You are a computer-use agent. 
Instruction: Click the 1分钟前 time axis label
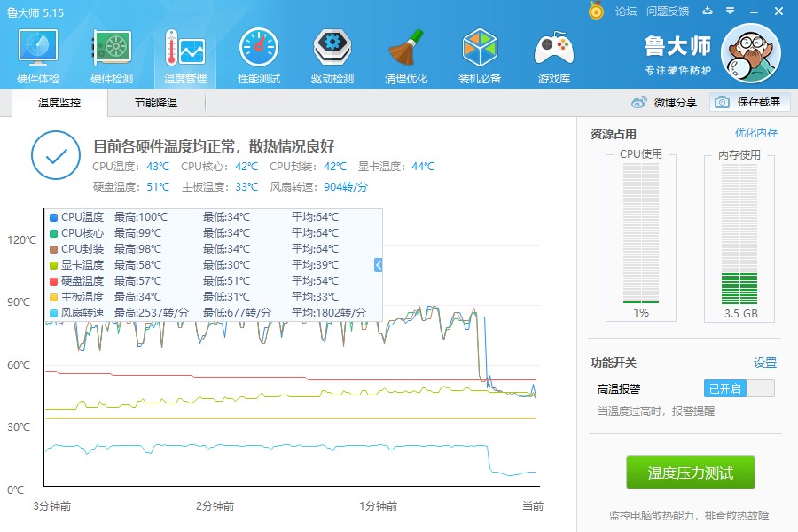coord(378,506)
